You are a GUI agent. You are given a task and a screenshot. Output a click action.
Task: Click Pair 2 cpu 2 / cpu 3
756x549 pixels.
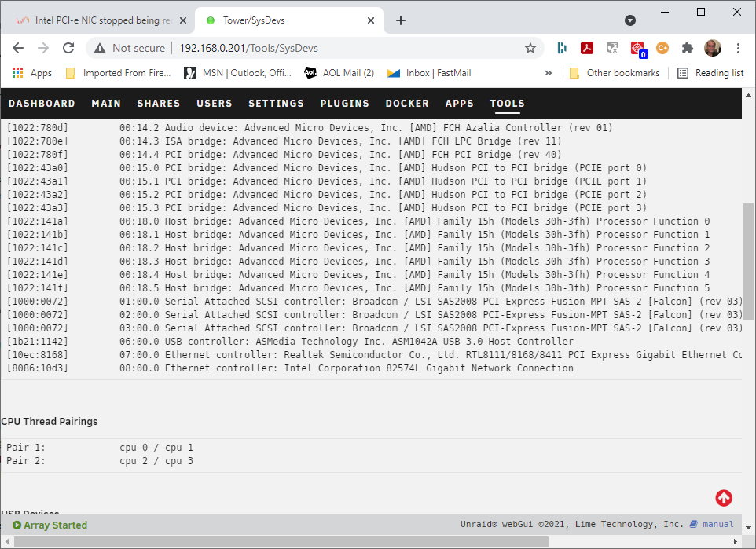coord(100,461)
